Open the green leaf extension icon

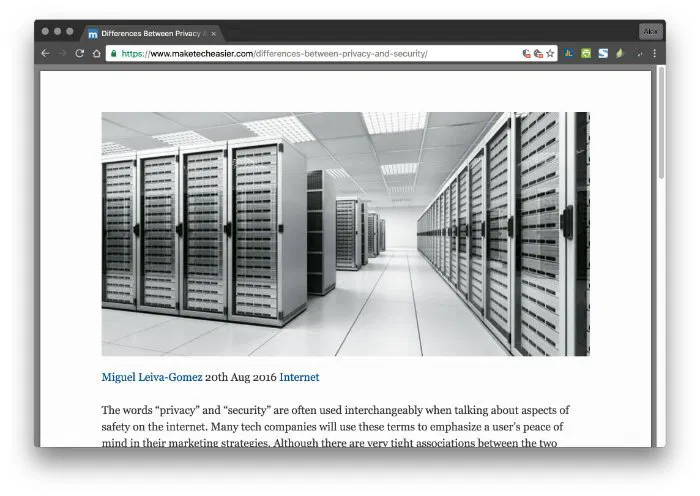point(619,53)
